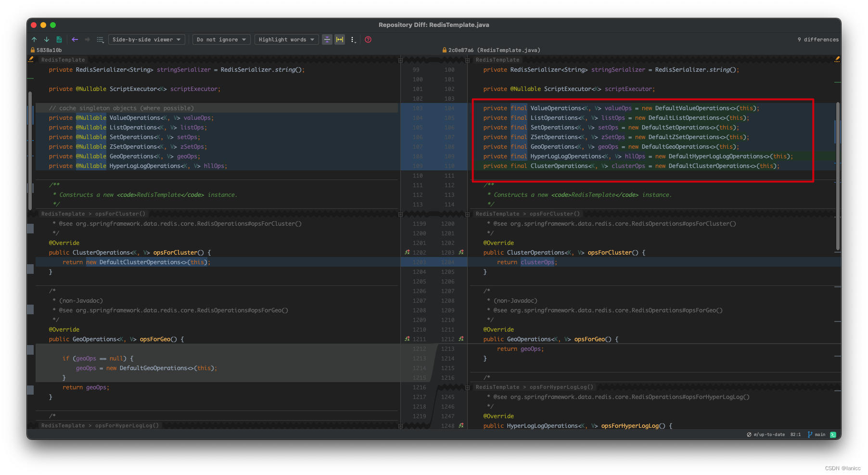
Task: Click jump to source file icon
Action: [x=59, y=39]
